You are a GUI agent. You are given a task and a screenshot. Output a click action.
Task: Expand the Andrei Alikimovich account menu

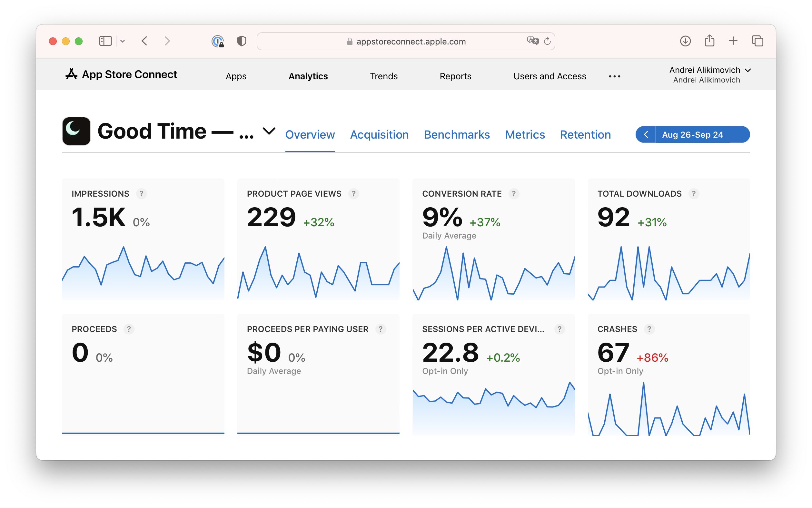(710, 74)
